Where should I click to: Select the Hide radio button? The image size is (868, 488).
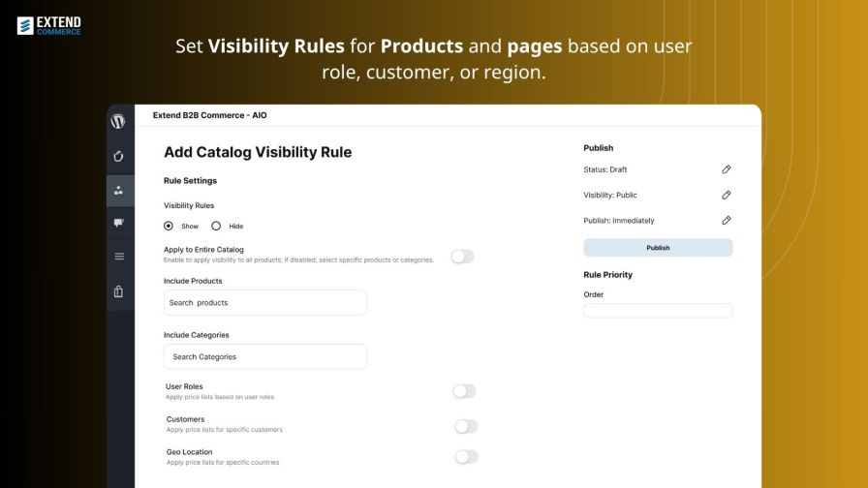tap(216, 226)
